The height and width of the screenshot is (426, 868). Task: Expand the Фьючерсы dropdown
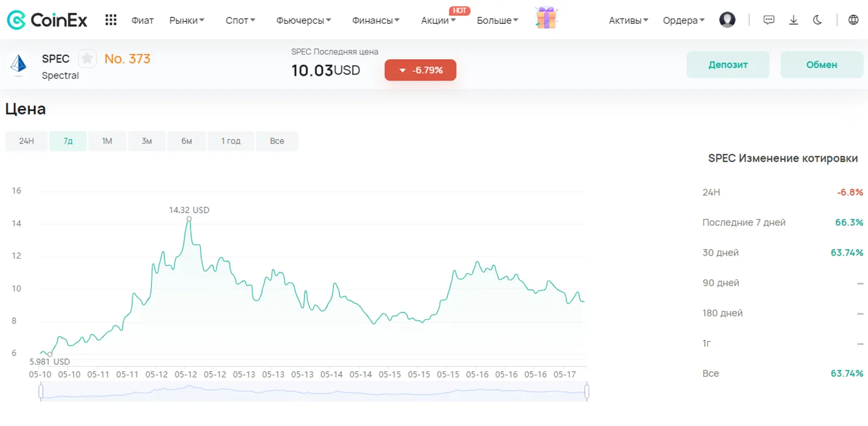pos(304,21)
